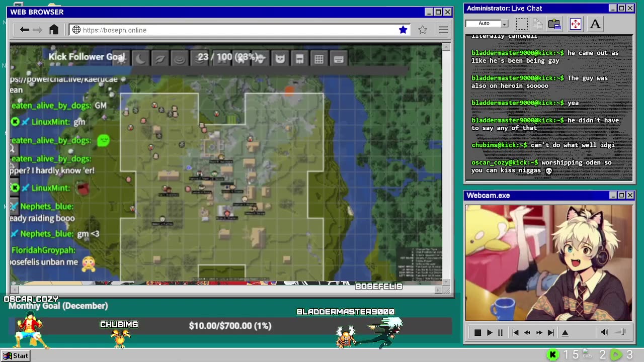Click the keyboard map toolbar button

[x=339, y=59]
